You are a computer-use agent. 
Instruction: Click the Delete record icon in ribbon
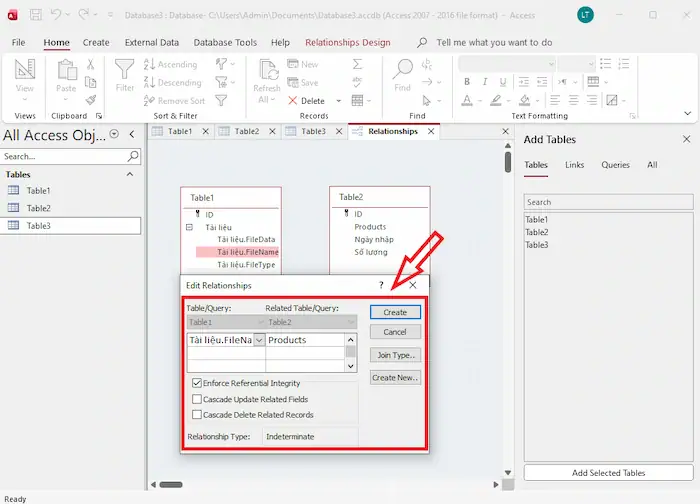293,101
